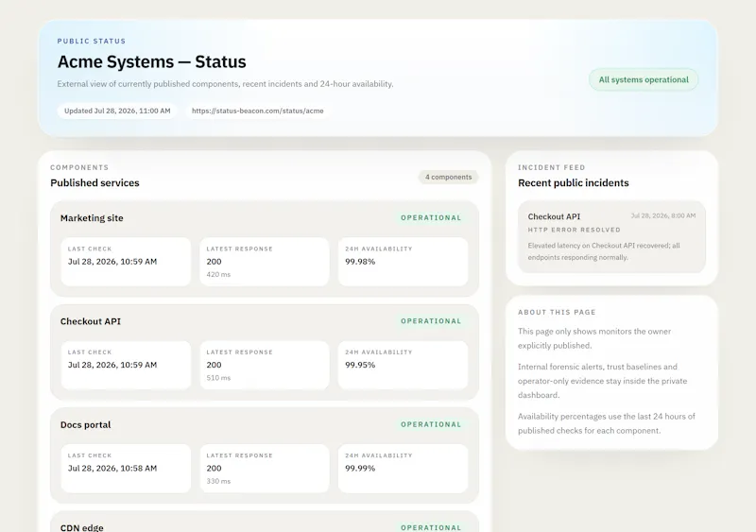Click the 420 ms response time
This screenshot has height=532, width=756.
tap(218, 274)
